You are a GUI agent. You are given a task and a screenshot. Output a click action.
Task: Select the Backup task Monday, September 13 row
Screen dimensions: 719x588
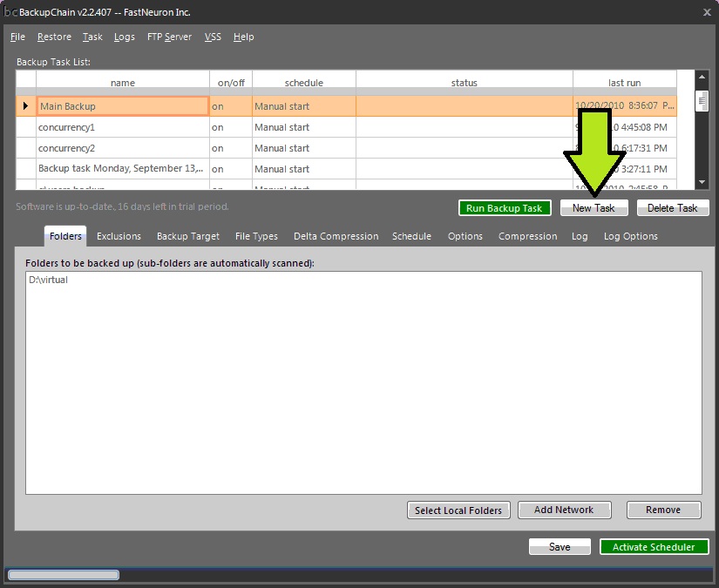346,169
